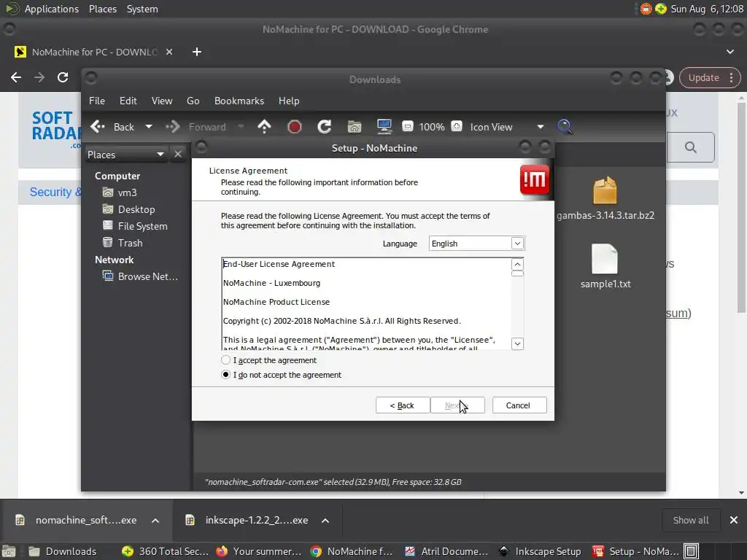Open Icon View mode dropdown
This screenshot has height=560, width=747.
point(507,127)
